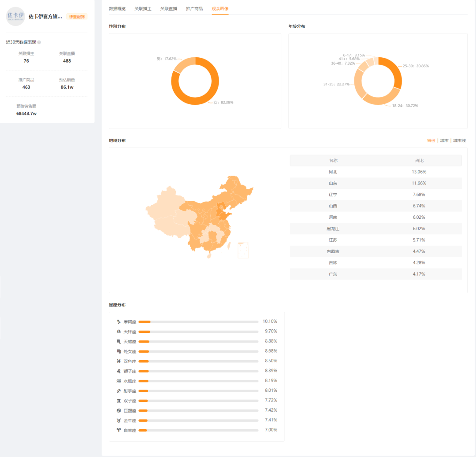Click the 推广商品 count 463
476x457 pixels.
26,87
